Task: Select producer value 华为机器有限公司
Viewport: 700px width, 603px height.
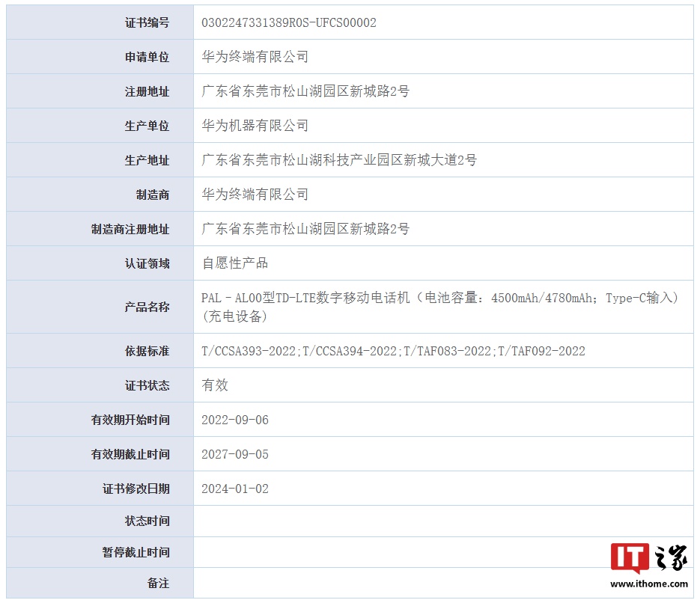Action: 255,126
